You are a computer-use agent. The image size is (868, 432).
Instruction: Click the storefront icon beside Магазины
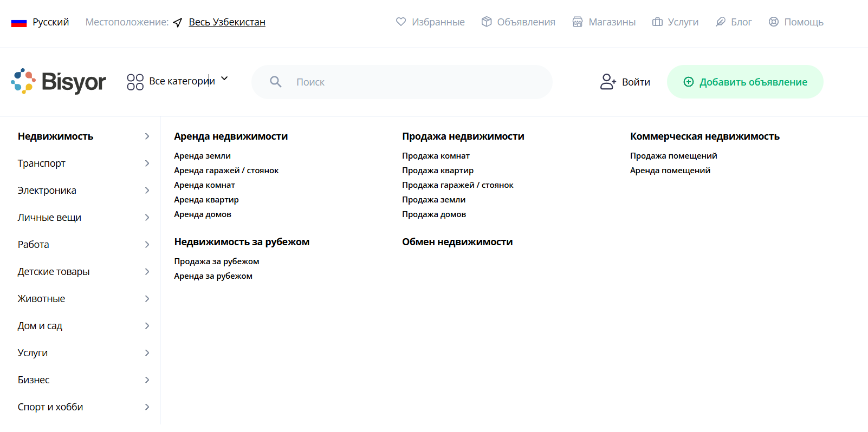click(578, 22)
